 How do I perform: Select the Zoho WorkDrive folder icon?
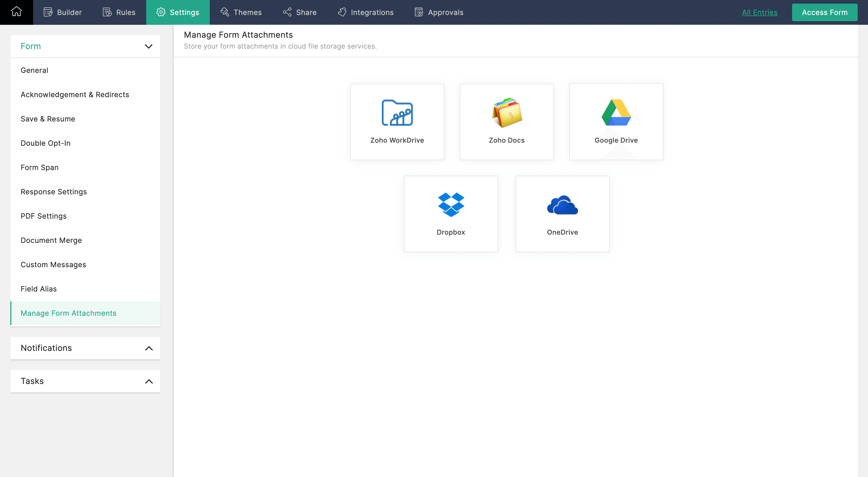pyautogui.click(x=397, y=113)
